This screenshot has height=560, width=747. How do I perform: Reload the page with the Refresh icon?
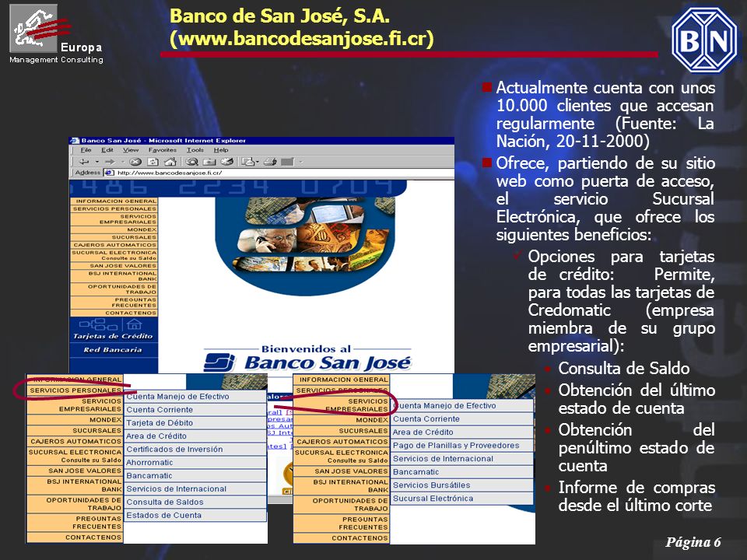[x=153, y=162]
